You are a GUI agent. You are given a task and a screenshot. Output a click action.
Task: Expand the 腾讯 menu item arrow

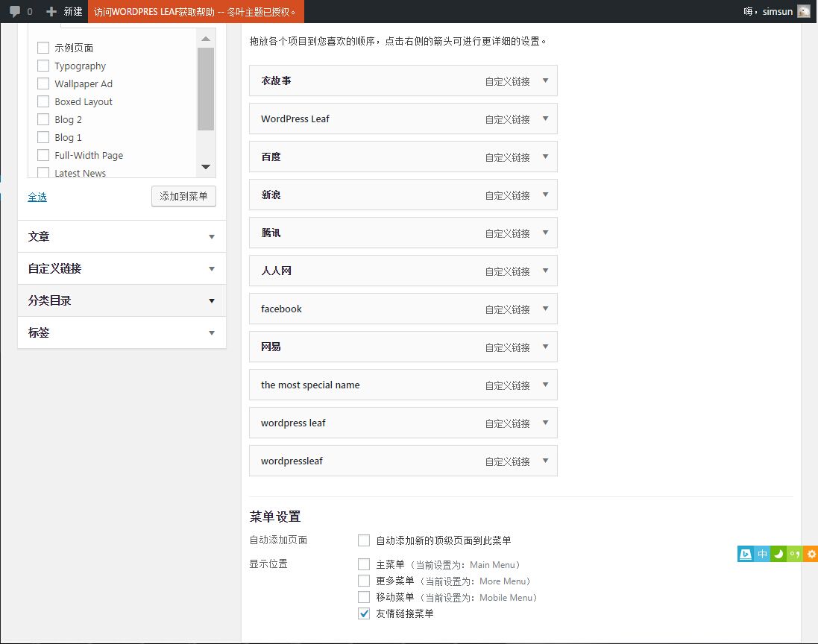coord(545,233)
